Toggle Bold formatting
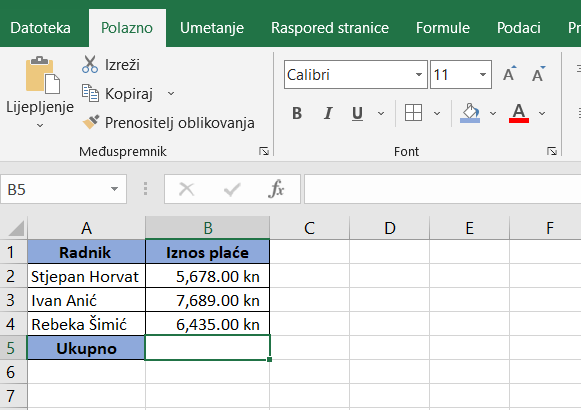581x410 pixels. (297, 113)
